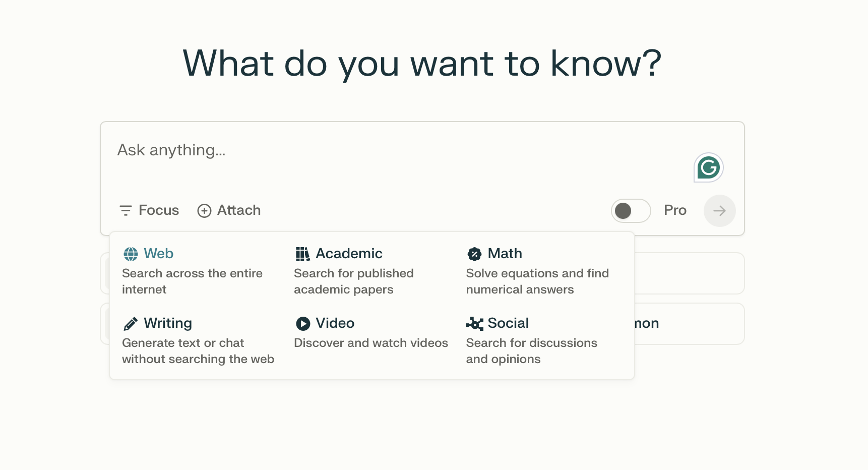Choose the Academic focus mode label
Screen dimensions: 868x470
(x=349, y=254)
